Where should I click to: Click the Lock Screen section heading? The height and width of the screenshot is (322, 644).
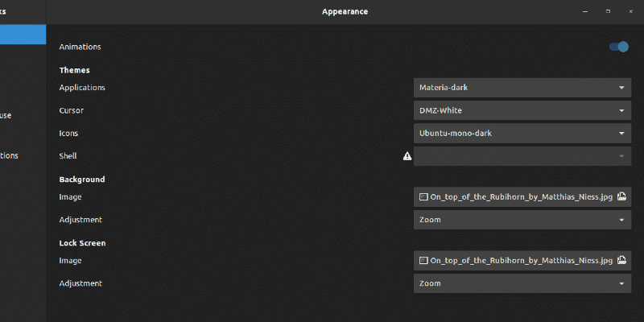[83, 243]
